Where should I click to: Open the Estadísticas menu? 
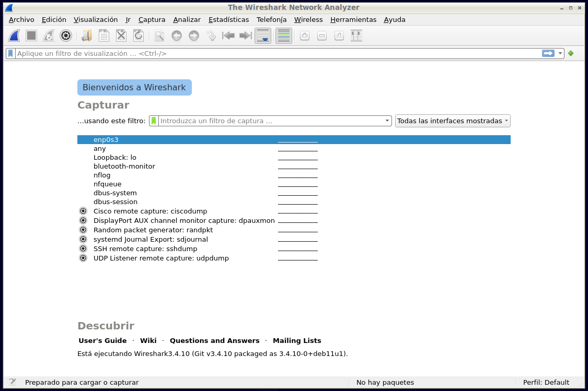(228, 19)
